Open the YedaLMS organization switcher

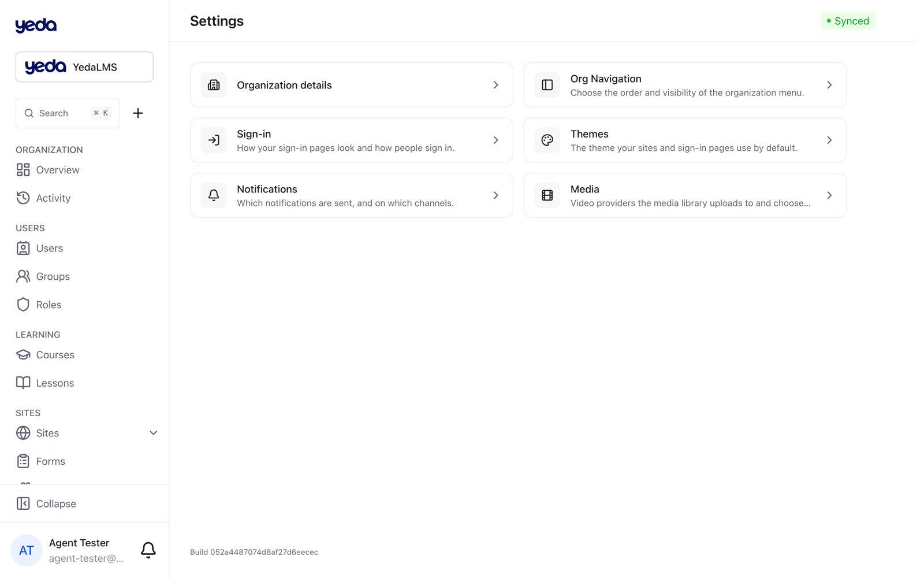pyautogui.click(x=84, y=67)
